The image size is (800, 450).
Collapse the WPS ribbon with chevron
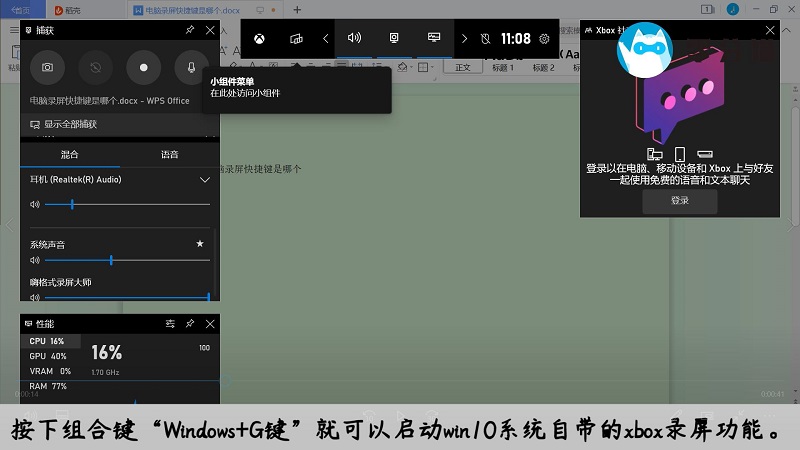tap(786, 30)
